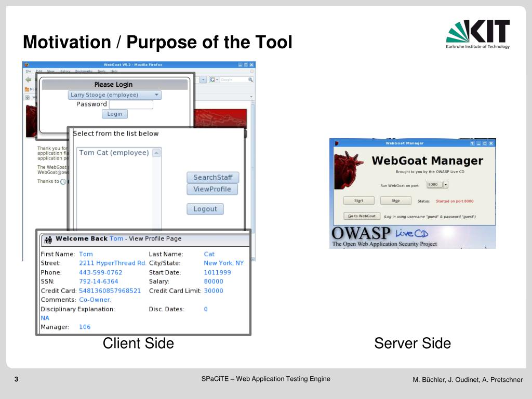Image resolution: width=532 pixels, height=399 pixels.
Task: Click the Client Side caption
Action: (x=138, y=343)
